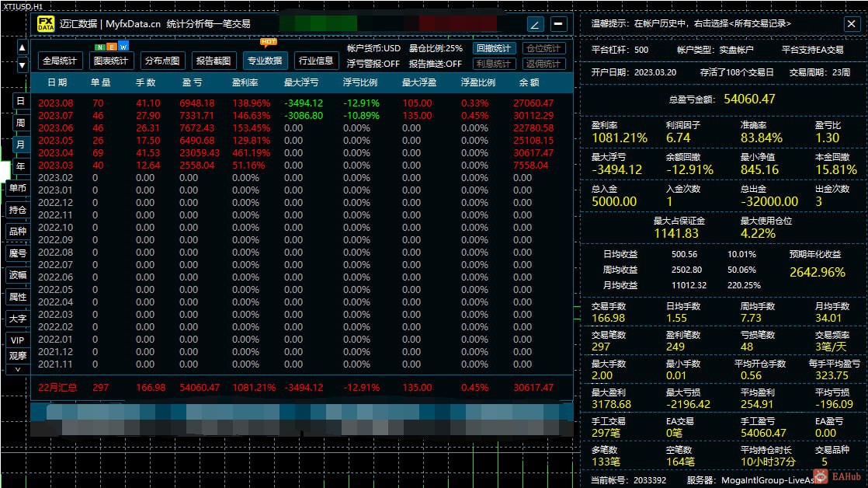Click the 余额 column header

pos(529,82)
